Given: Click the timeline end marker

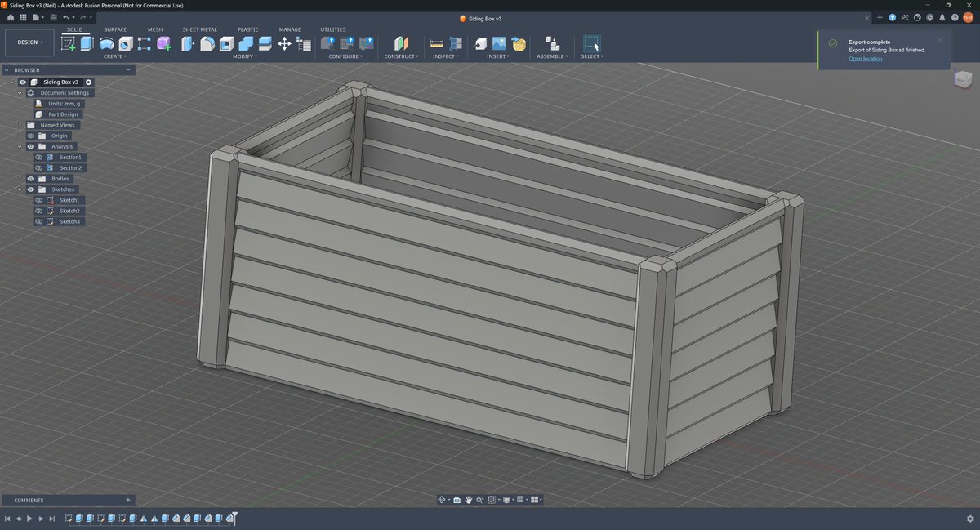Looking at the screenshot, I should pos(234,518).
